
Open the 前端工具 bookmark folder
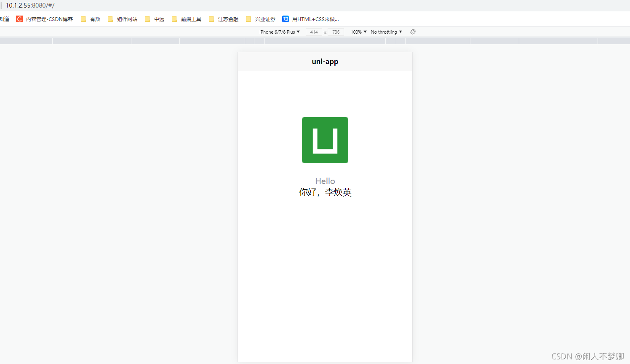[187, 19]
